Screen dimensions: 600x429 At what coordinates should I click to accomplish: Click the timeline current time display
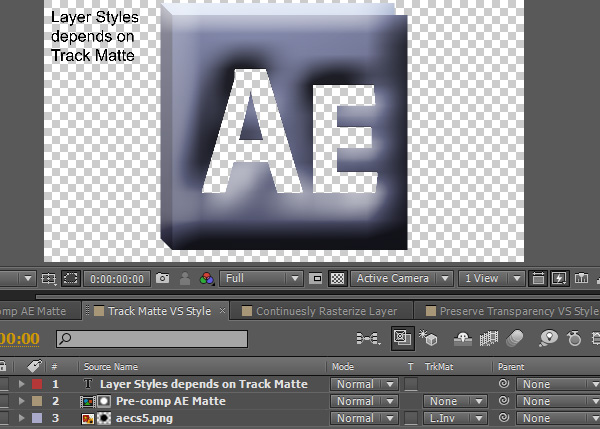(x=20, y=338)
